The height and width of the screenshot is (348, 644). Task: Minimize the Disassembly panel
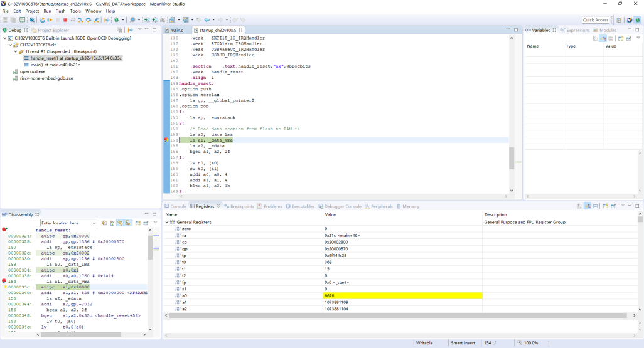tap(145, 214)
